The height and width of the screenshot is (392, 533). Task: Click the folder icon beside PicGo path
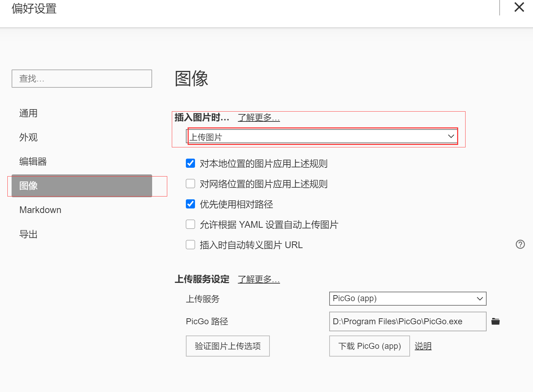495,321
